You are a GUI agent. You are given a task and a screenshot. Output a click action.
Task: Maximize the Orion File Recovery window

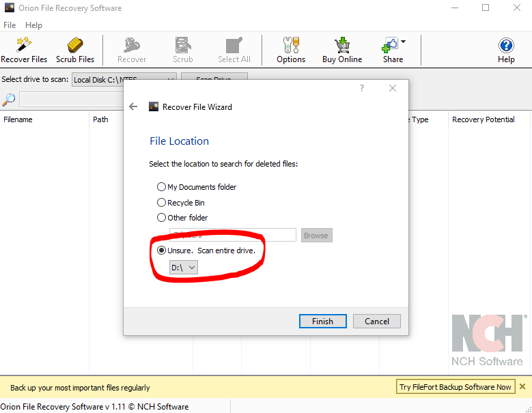click(x=486, y=8)
